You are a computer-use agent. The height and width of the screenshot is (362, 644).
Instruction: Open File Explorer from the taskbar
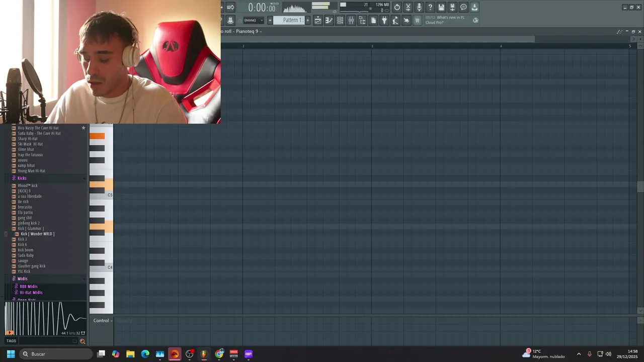pyautogui.click(x=130, y=354)
